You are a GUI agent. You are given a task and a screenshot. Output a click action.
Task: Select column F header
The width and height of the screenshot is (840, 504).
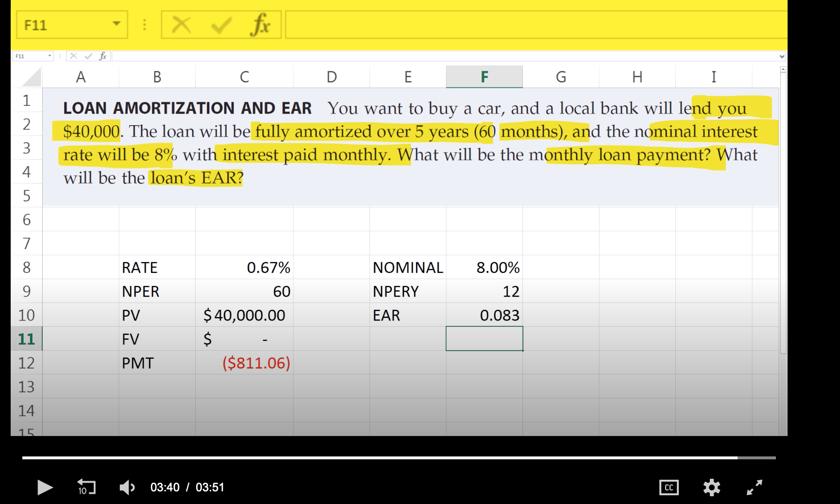pyautogui.click(x=484, y=77)
